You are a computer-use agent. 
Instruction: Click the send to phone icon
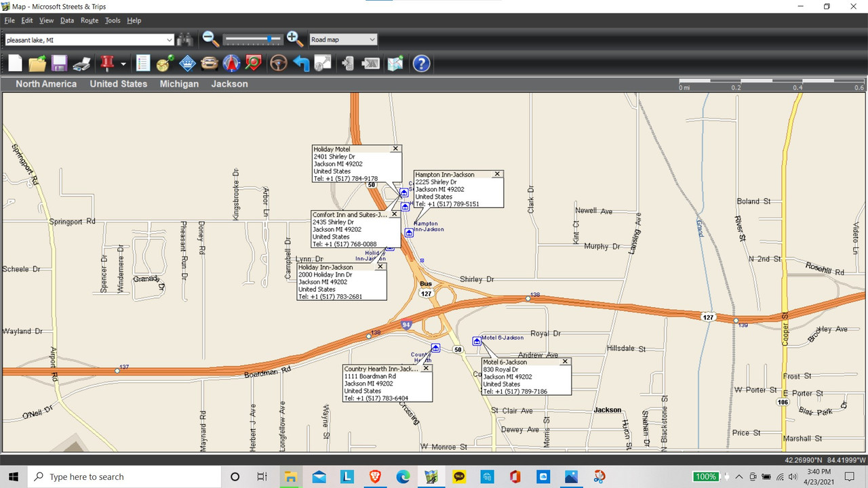pyautogui.click(x=348, y=64)
